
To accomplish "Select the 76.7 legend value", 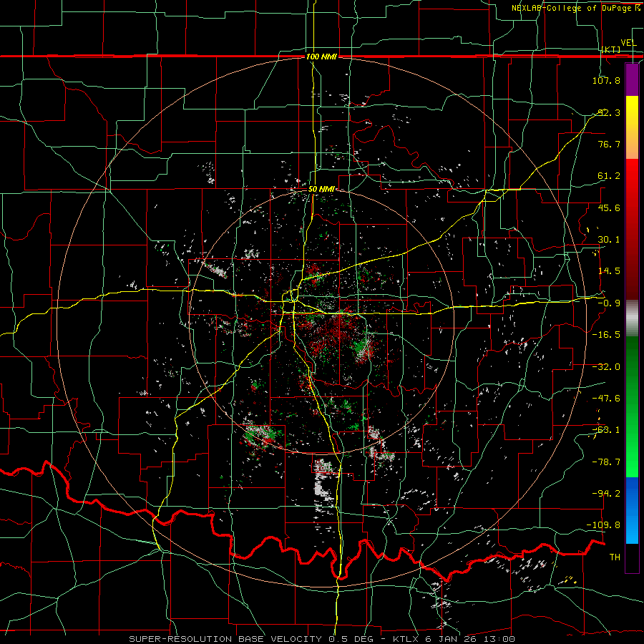I will [x=609, y=144].
